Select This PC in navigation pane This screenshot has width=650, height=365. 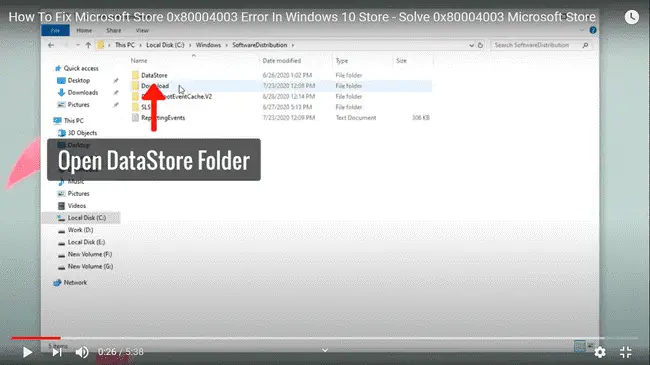coord(73,121)
